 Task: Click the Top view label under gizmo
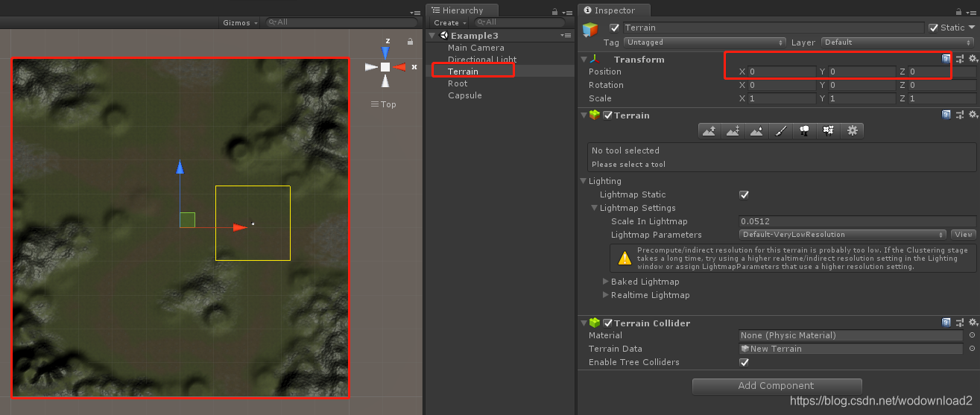(x=384, y=104)
